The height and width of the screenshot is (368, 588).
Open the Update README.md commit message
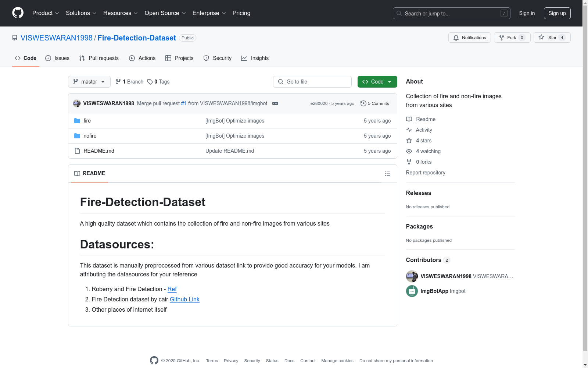pos(230,151)
